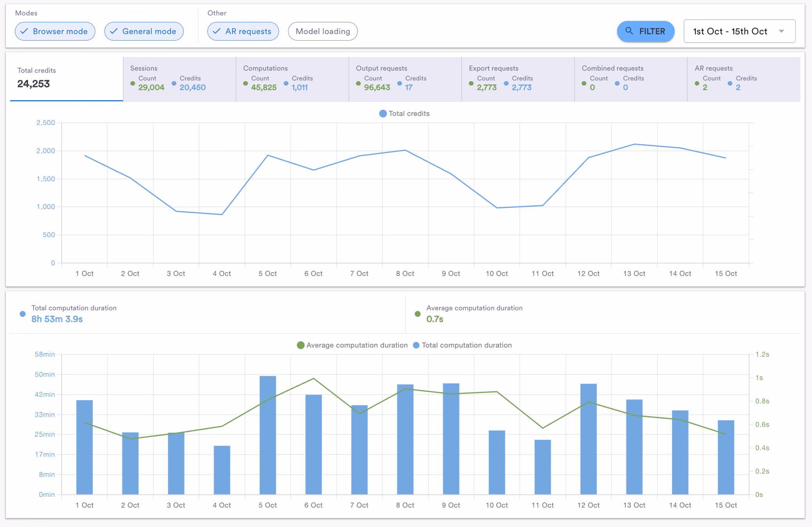The width and height of the screenshot is (812, 527).
Task: Click the 11 Oct bar in duration chart
Action: coord(543,467)
